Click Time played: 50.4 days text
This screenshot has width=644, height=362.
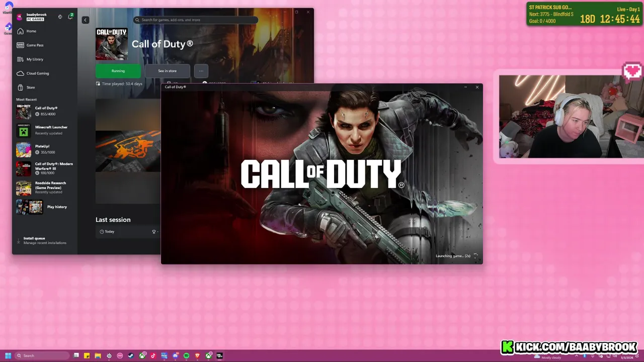pos(122,84)
